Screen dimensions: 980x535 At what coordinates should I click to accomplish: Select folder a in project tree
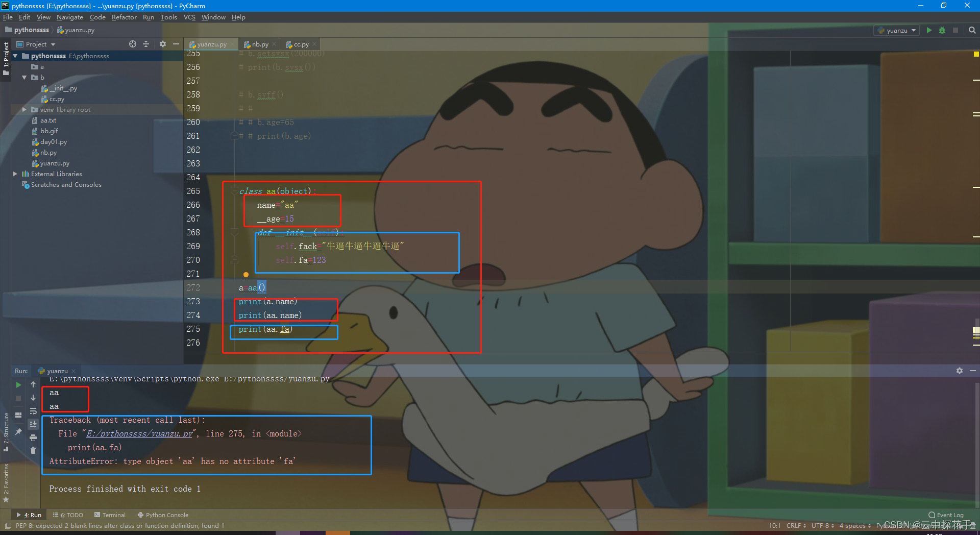coord(38,67)
